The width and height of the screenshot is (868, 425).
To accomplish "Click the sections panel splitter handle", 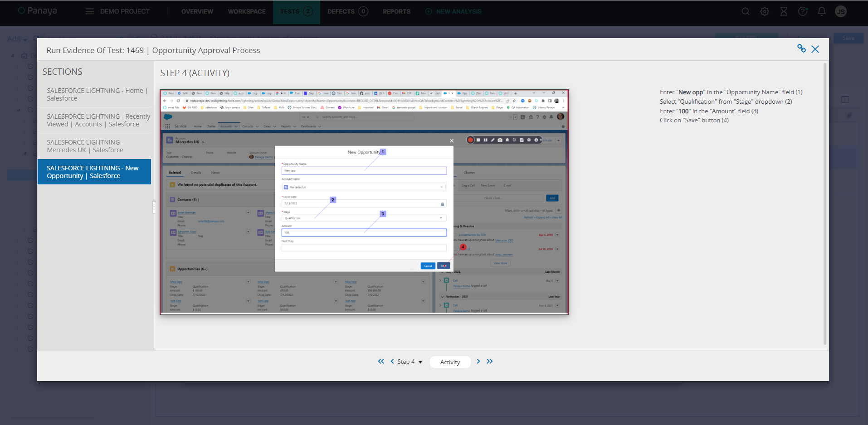I will pyautogui.click(x=154, y=207).
